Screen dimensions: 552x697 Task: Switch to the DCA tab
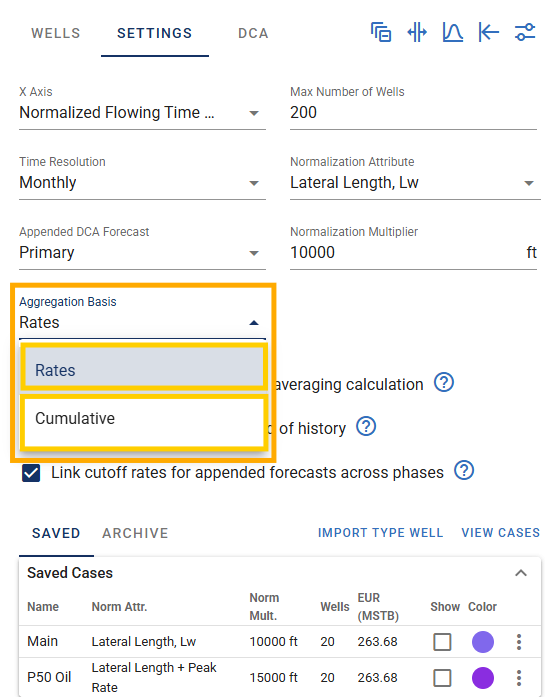pyautogui.click(x=253, y=33)
